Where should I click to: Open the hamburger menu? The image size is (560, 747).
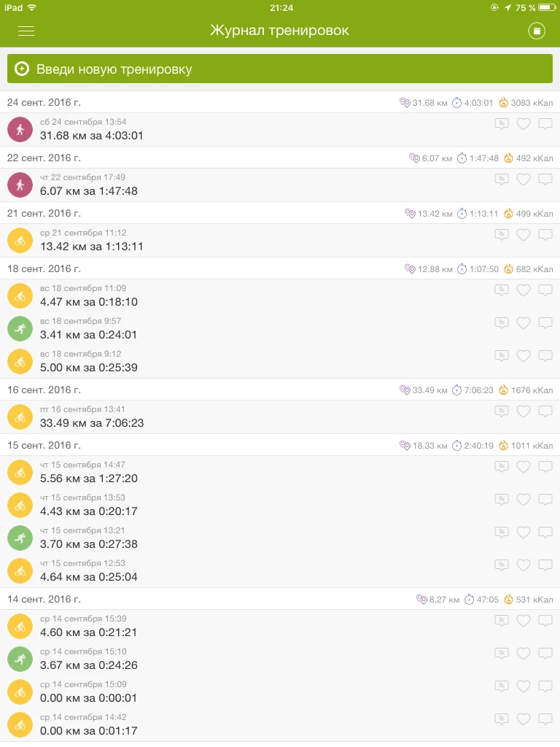(26, 31)
